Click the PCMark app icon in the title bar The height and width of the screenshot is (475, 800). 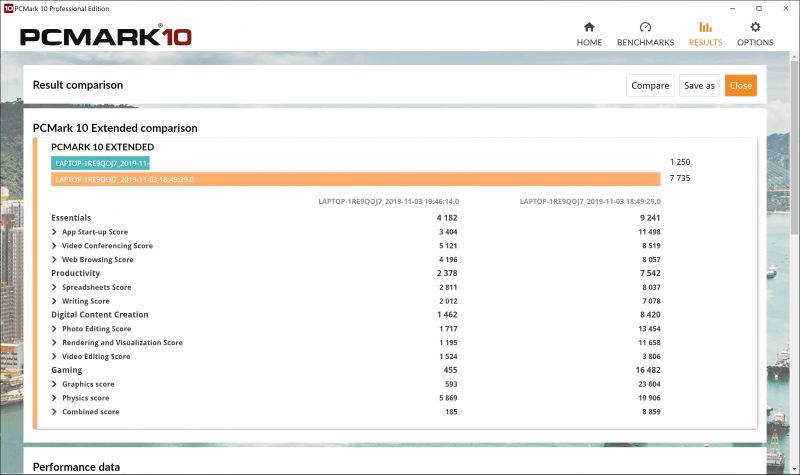coord(8,8)
